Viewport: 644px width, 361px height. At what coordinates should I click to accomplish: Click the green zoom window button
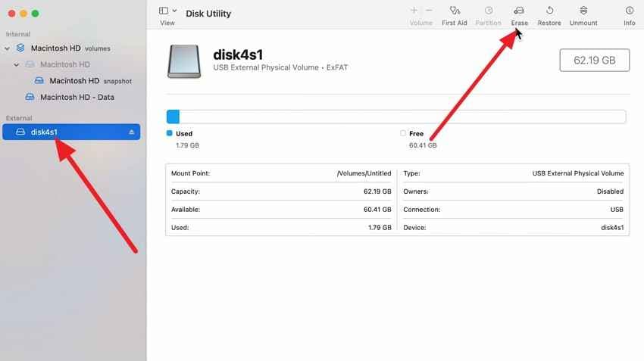point(36,14)
